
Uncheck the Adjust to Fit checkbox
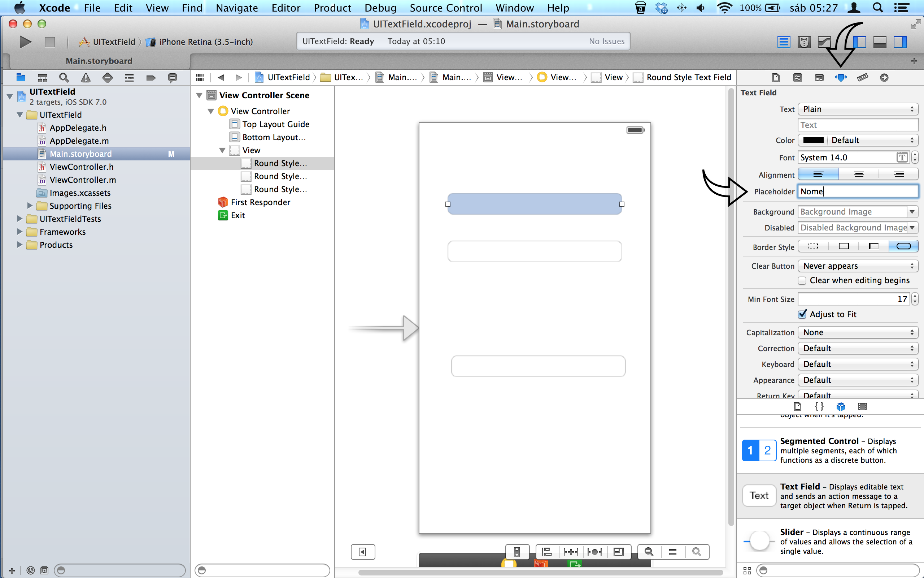802,314
